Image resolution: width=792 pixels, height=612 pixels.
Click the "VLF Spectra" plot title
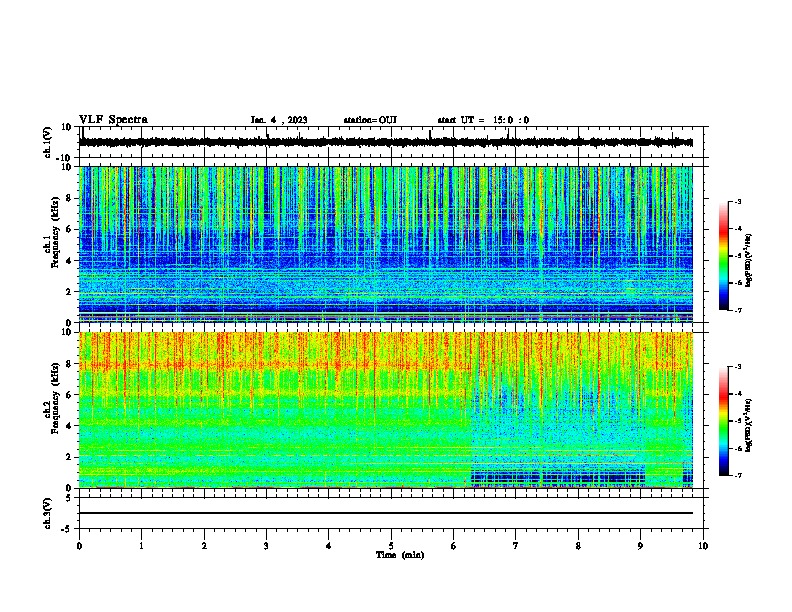click(113, 120)
